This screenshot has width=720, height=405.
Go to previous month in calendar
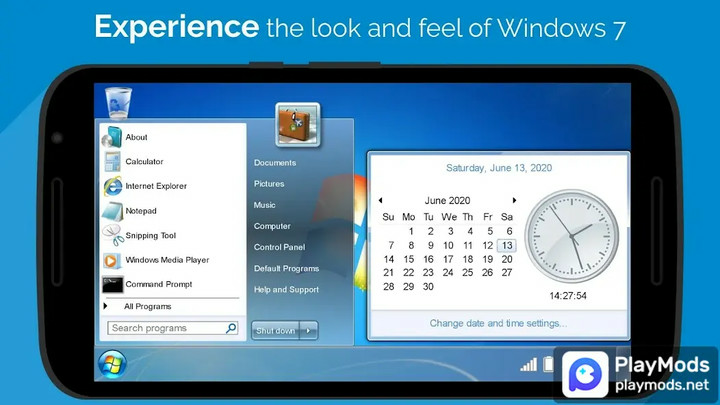pos(380,200)
